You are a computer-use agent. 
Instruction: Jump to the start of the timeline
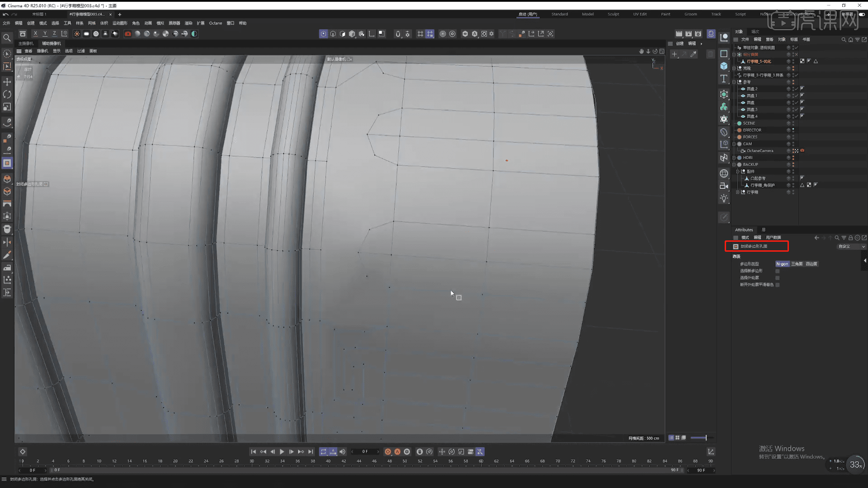coord(254,452)
